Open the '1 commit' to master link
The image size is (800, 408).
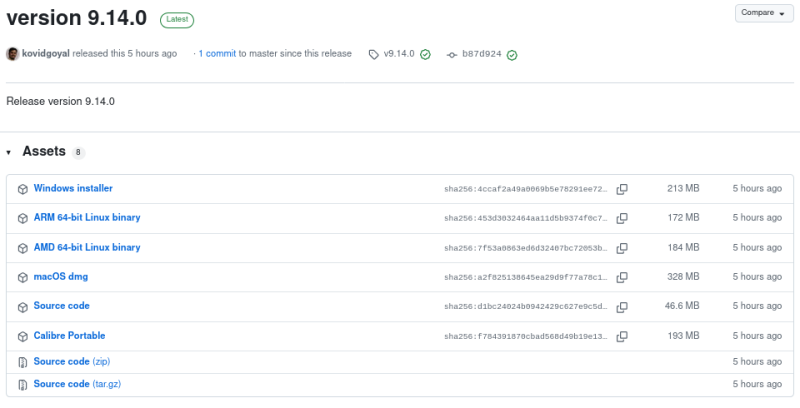pos(217,54)
